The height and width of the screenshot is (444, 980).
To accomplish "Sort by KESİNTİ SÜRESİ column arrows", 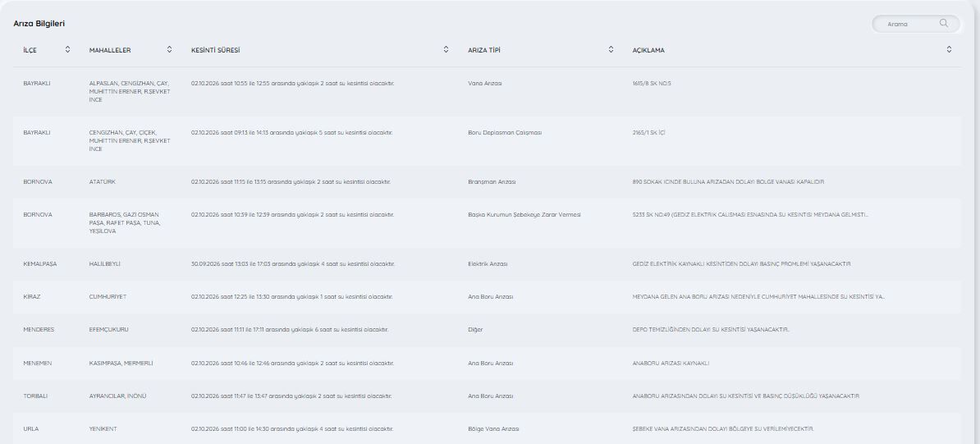I will [x=446, y=49].
